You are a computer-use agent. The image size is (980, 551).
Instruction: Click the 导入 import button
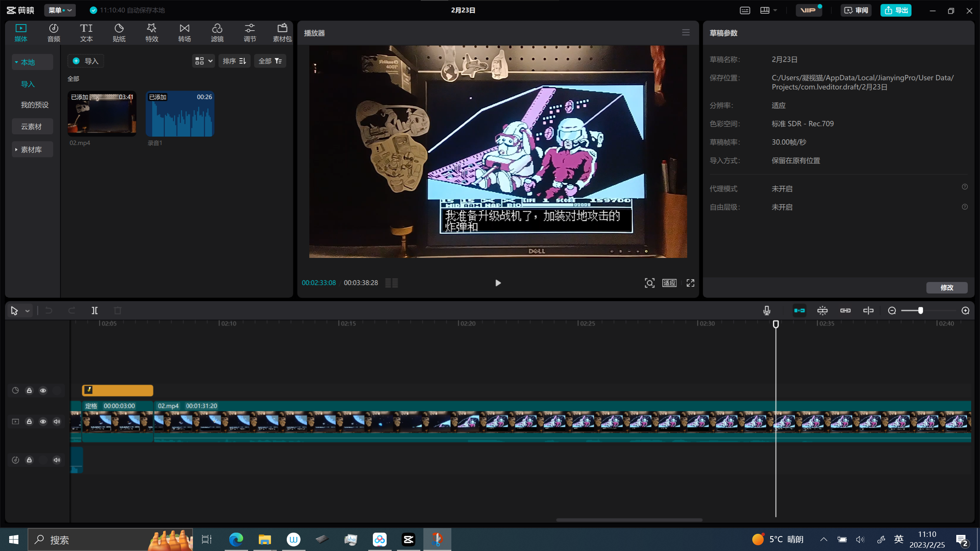[x=86, y=61]
